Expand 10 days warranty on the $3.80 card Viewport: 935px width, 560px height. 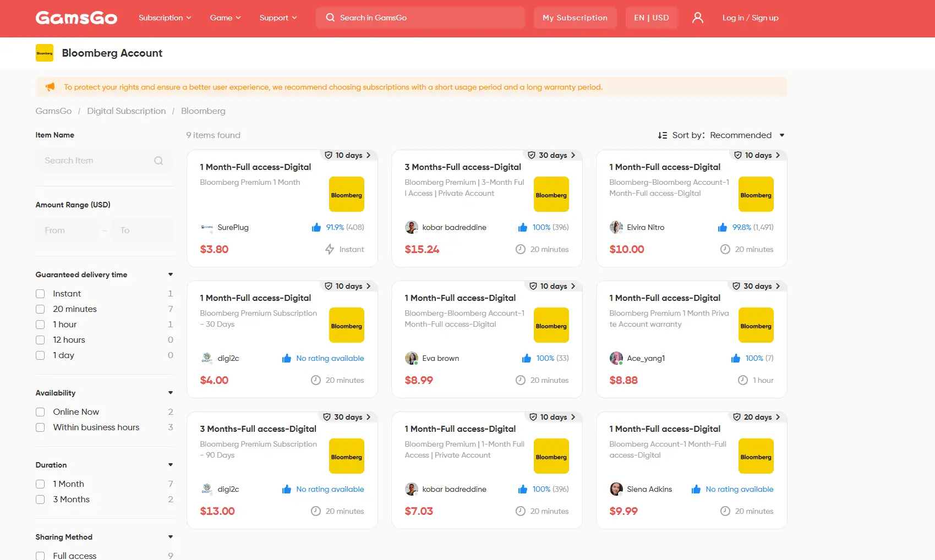[x=348, y=155]
